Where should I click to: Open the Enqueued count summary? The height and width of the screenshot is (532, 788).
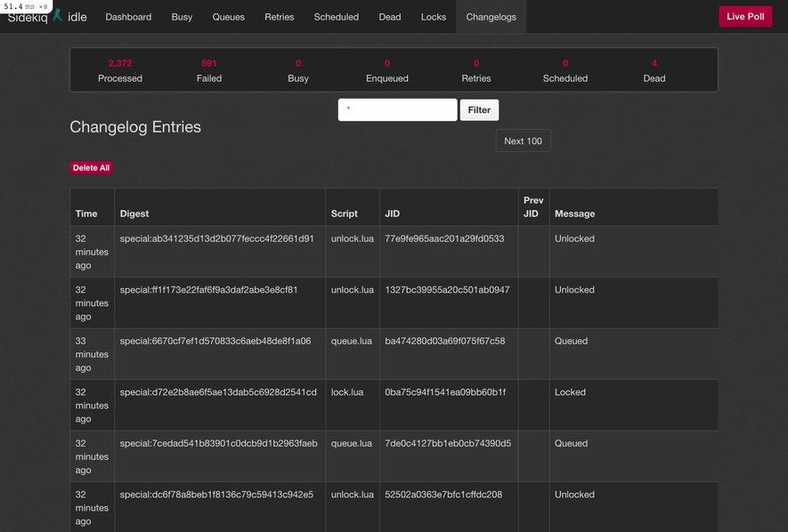386,70
